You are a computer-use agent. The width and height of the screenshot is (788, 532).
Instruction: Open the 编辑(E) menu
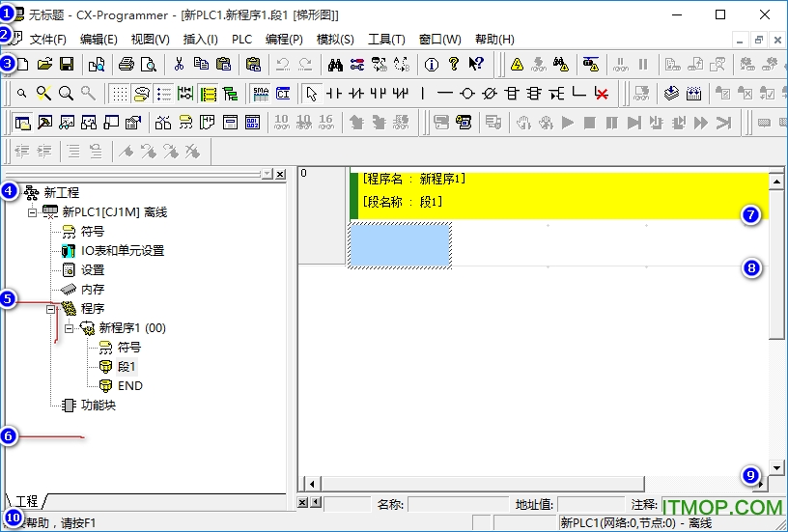pos(99,40)
